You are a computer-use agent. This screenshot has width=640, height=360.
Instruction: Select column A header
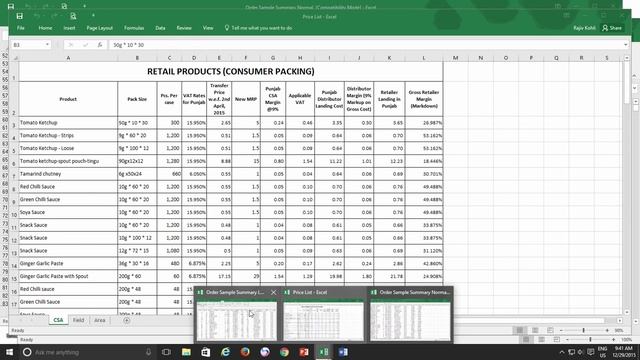(68, 58)
